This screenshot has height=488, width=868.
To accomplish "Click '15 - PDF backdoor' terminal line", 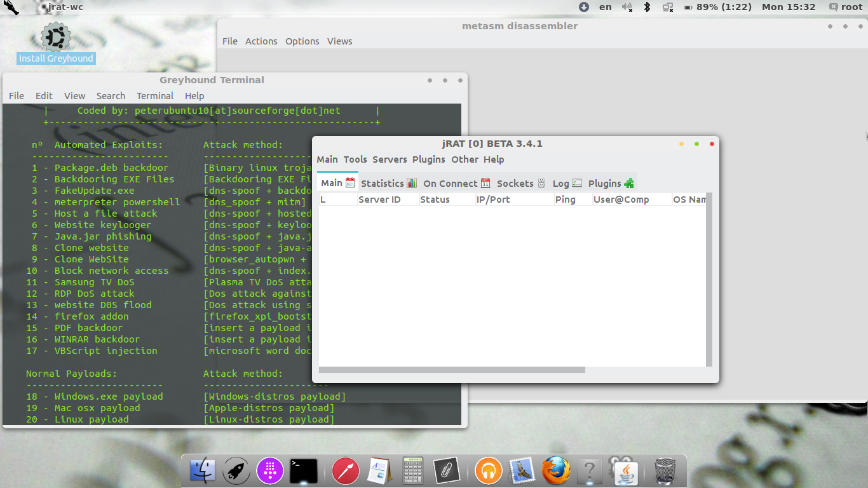I will pyautogui.click(x=74, y=328).
